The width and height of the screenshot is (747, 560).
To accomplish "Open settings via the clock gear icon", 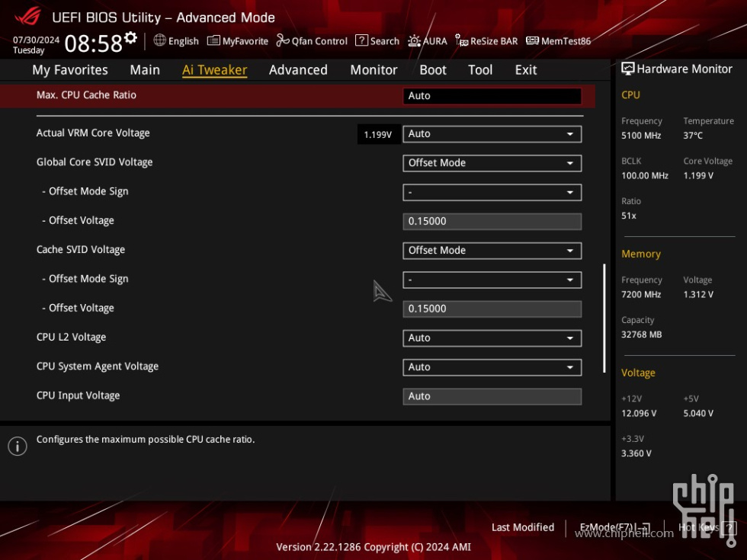I will coord(130,38).
